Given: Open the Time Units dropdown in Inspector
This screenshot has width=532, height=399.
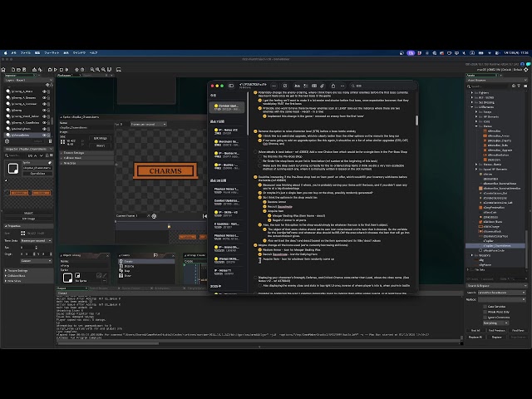Looking at the screenshot, I should [36, 240].
